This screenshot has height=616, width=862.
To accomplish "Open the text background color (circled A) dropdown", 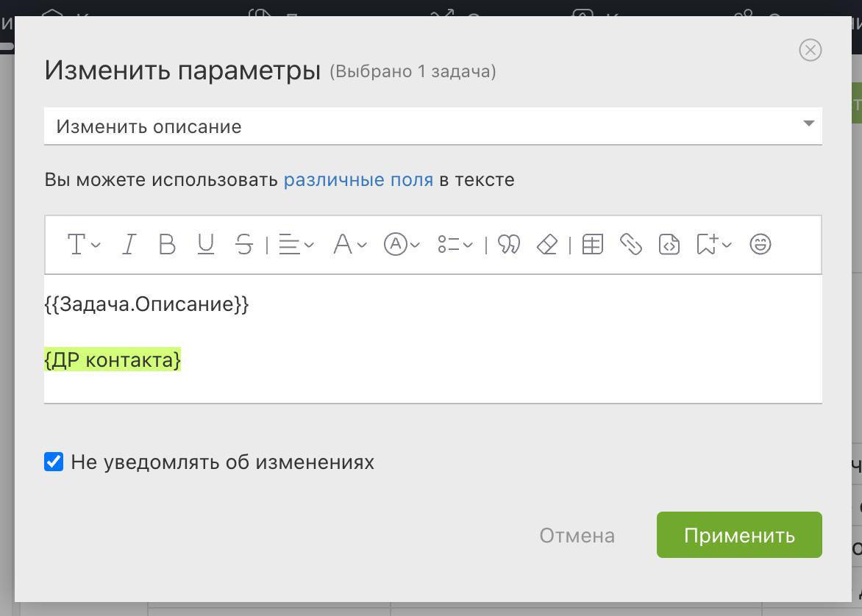I will point(402,244).
